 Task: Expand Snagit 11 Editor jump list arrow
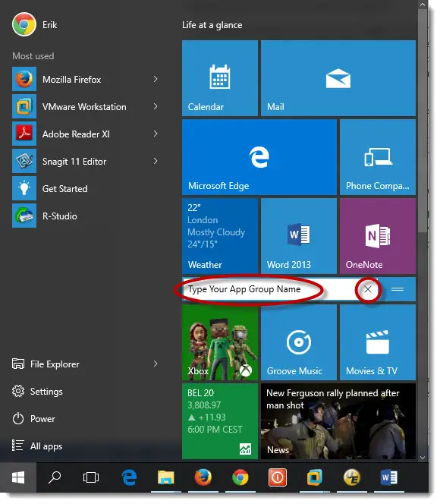click(x=156, y=161)
